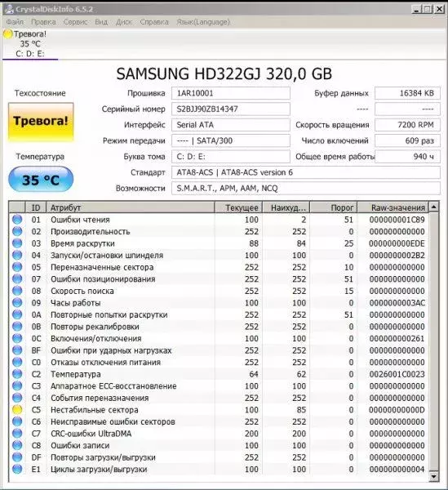Screen dimensions: 448x490
Task: Click the blue status icon for Ошибки чтения
Action: (17, 220)
